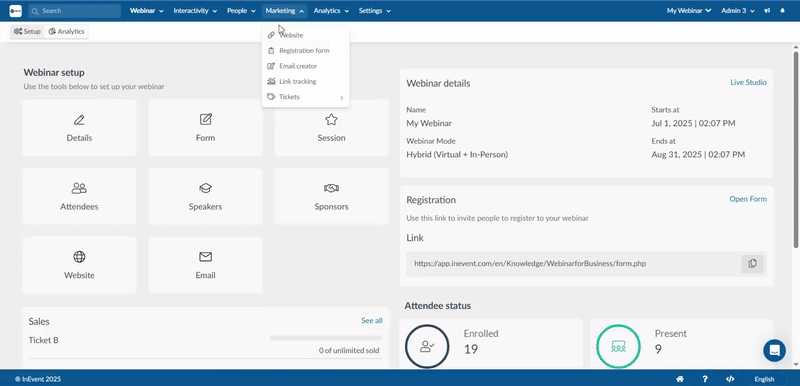Copy the registration link with copy icon

tap(752, 264)
